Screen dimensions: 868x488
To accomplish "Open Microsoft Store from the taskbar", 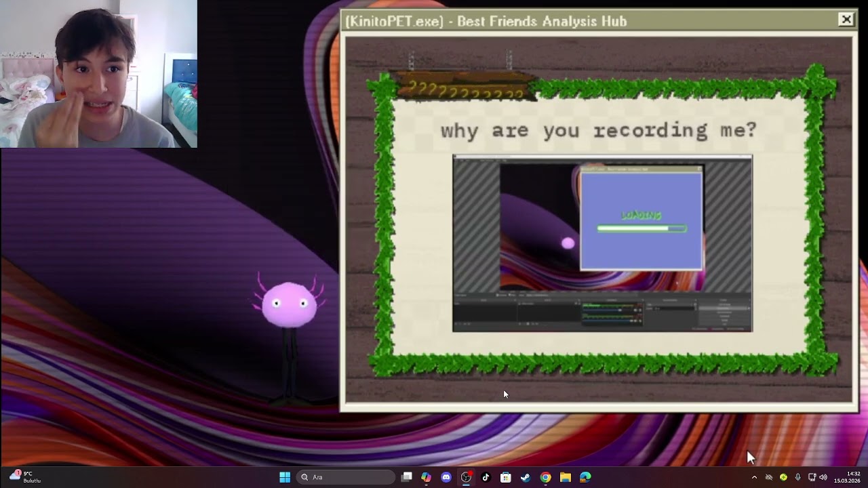I will pos(505,477).
